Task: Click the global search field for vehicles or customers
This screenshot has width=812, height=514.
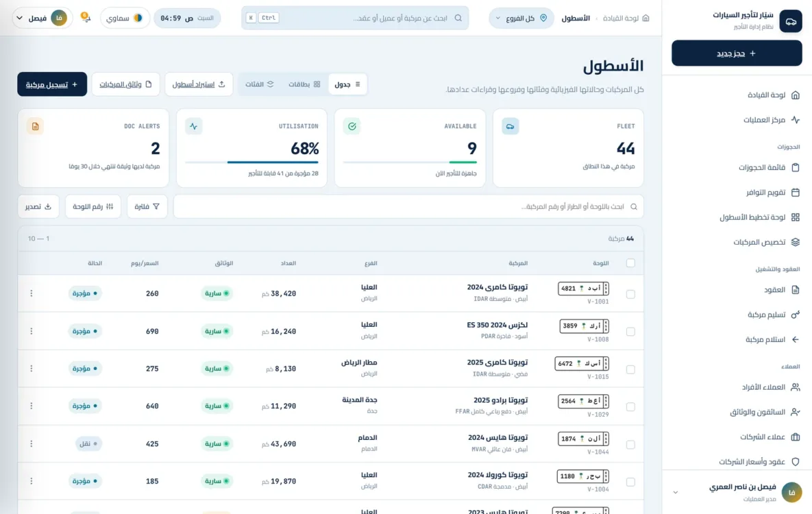Action: [355, 18]
